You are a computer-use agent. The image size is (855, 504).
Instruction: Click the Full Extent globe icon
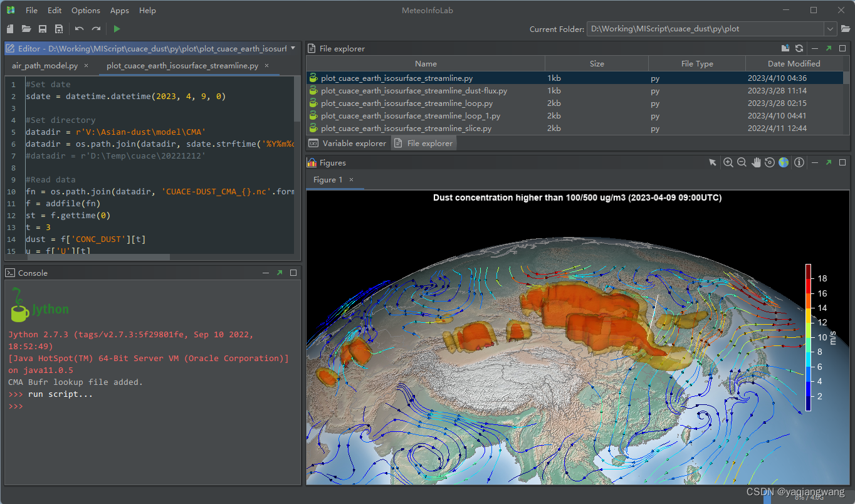coord(784,162)
